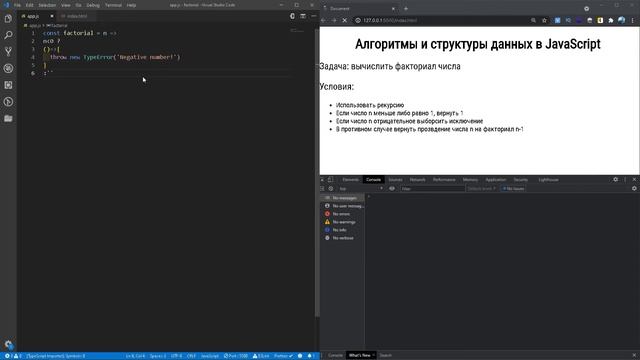Switch to the Performance tab in DevTools
640x360 pixels.
pyautogui.click(x=444, y=180)
